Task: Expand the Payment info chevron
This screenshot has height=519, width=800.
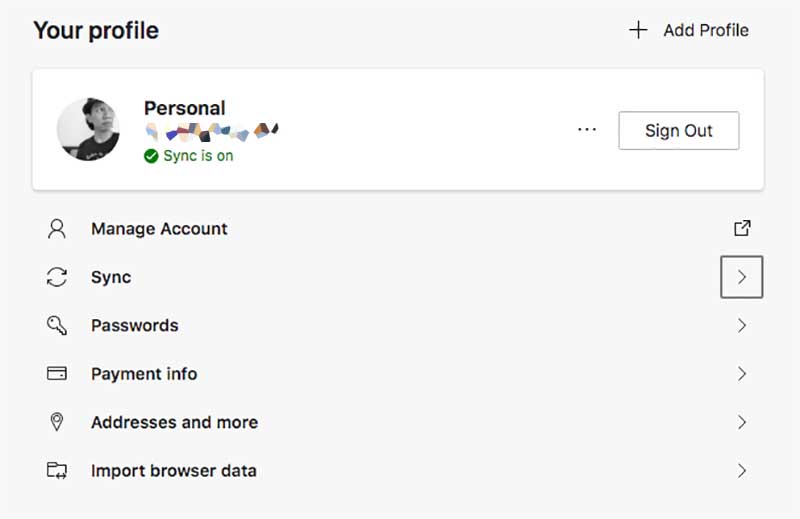Action: click(x=742, y=374)
